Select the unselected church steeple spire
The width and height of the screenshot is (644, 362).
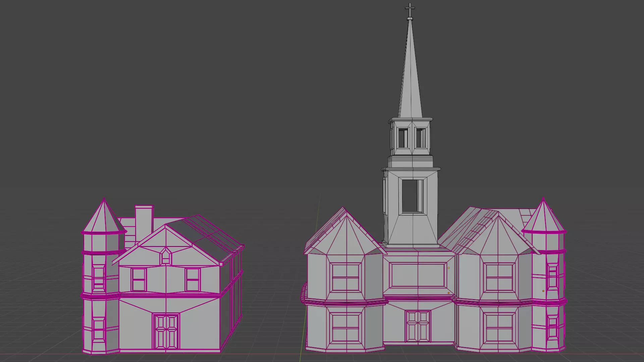[x=410, y=69]
